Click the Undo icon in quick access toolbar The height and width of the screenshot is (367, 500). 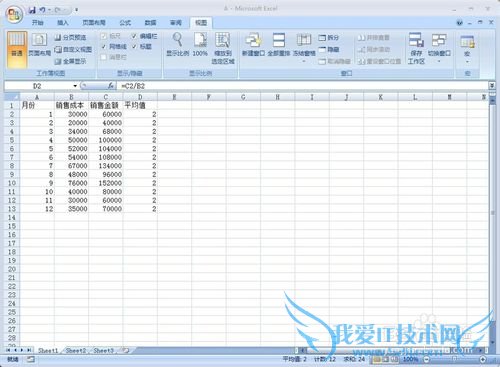click(43, 10)
